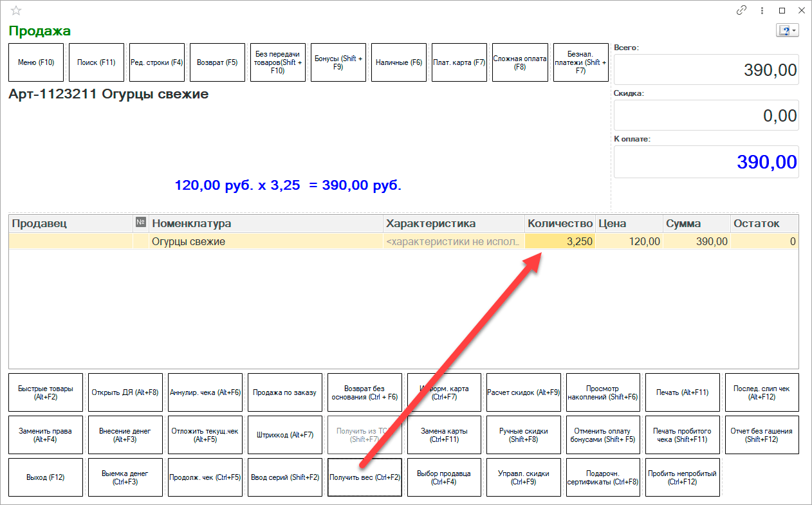Exit using Выход (F12)
Screen dimensions: 812x505
(46, 477)
